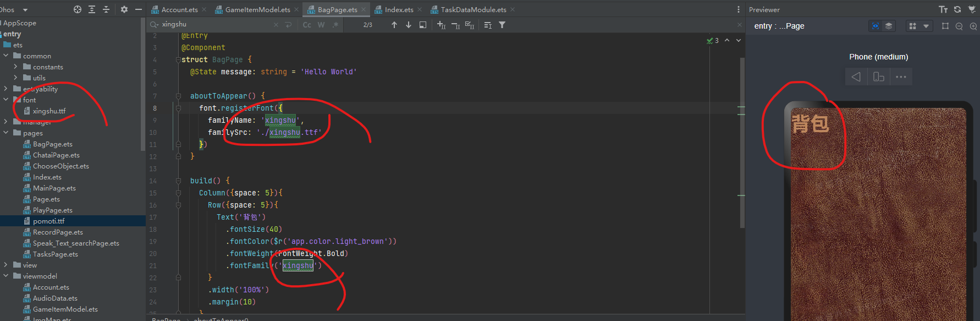Screen dimensions: 980x321
Task: Go to next highlighted problem
Action: [x=739, y=40]
